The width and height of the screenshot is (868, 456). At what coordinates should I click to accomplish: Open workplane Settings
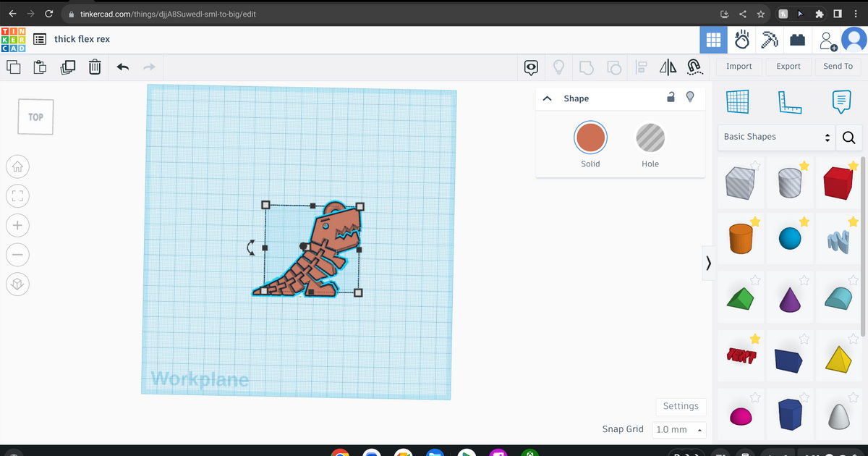pyautogui.click(x=681, y=406)
